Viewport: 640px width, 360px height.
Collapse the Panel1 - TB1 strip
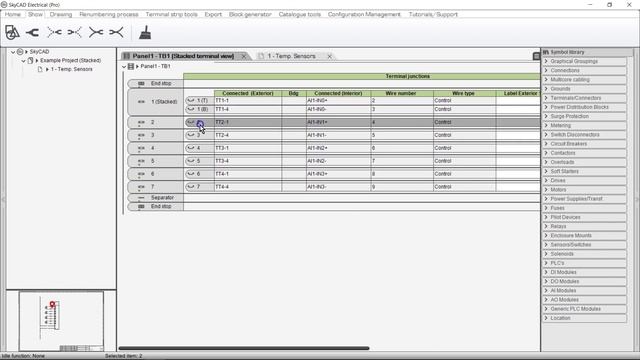pyautogui.click(x=124, y=67)
